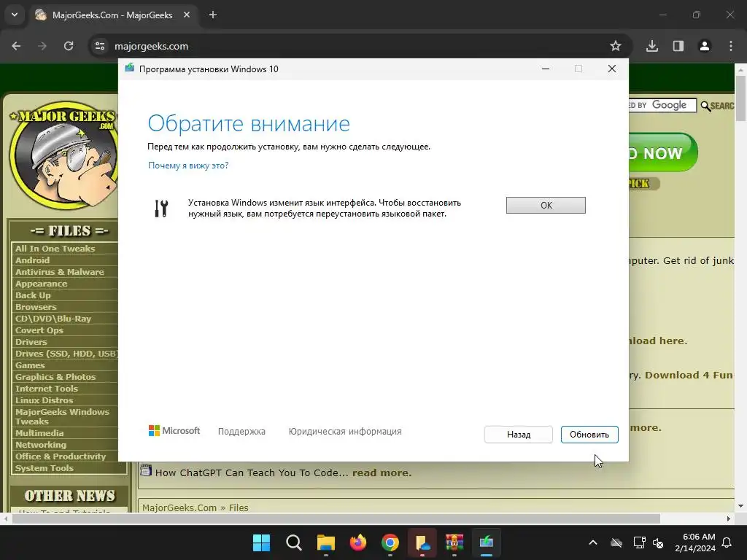
Task: Open ChatGPT article 'read more' link
Action: (382, 472)
